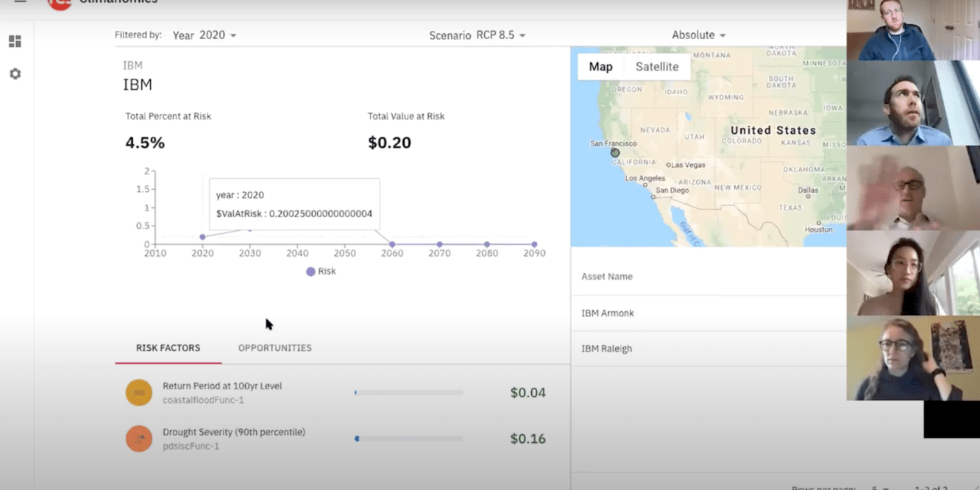Click the San Francisco map marker
The image size is (980, 490).
pos(615,153)
